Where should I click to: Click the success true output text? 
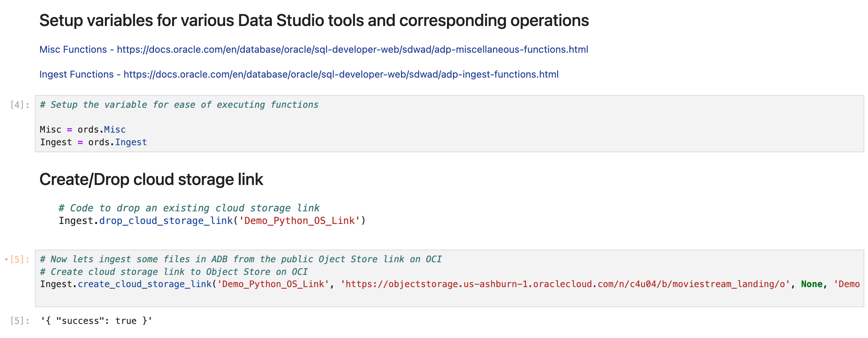pos(96,321)
